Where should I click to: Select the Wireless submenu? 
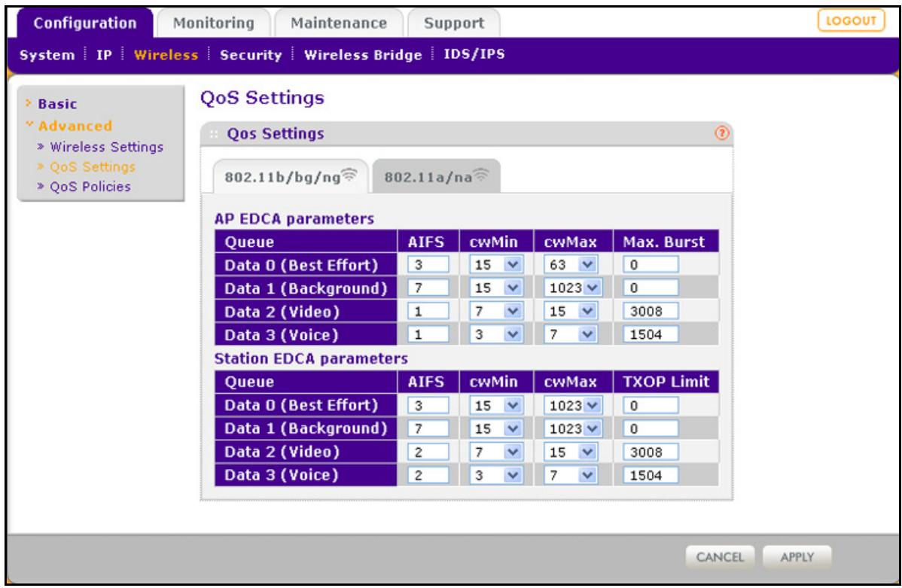coord(166,55)
